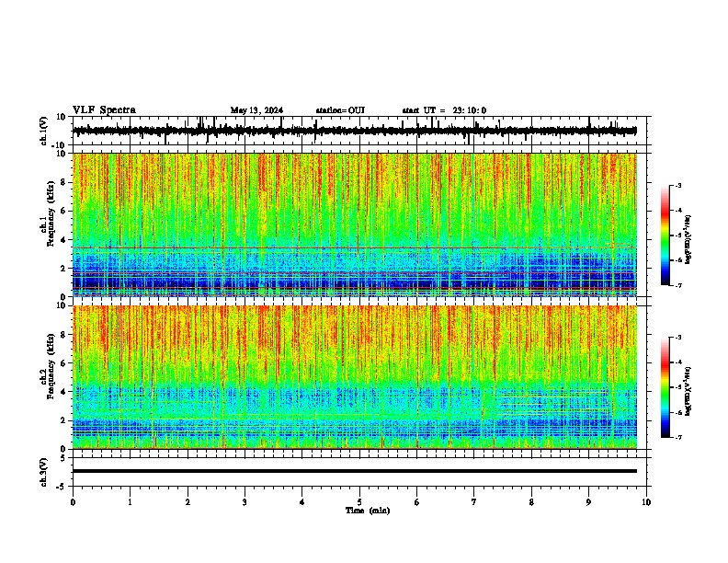This screenshot has height=563, width=728.
Task: Click the ch.2 spectrogram color bar
Action: [x=665, y=387]
